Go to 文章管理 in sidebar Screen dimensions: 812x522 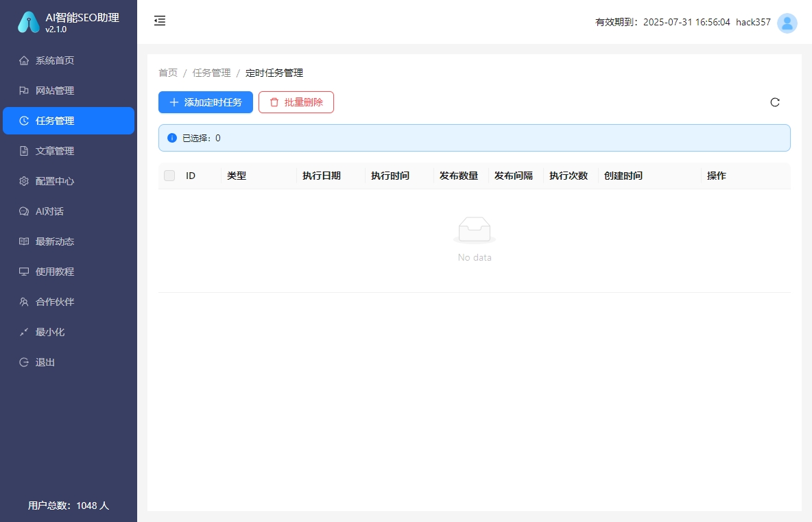[x=69, y=151]
